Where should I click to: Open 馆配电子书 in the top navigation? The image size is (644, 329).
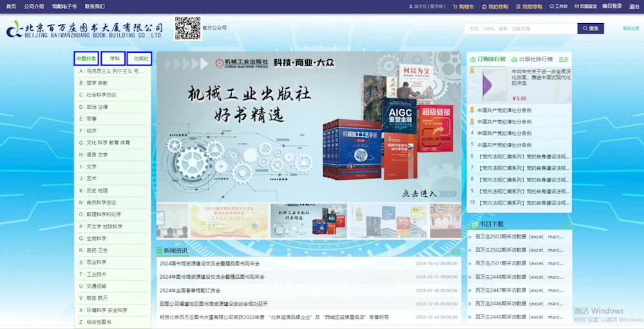tap(64, 6)
